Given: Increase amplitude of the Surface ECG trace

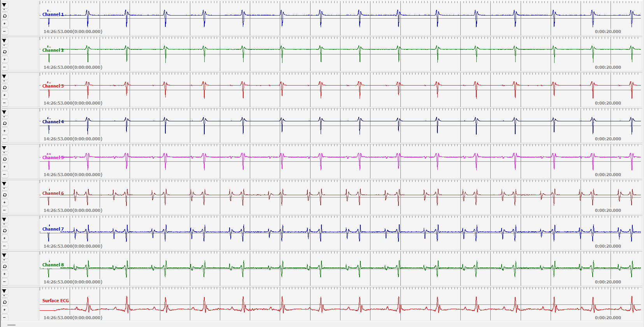Looking at the screenshot, I should click(x=5, y=310).
